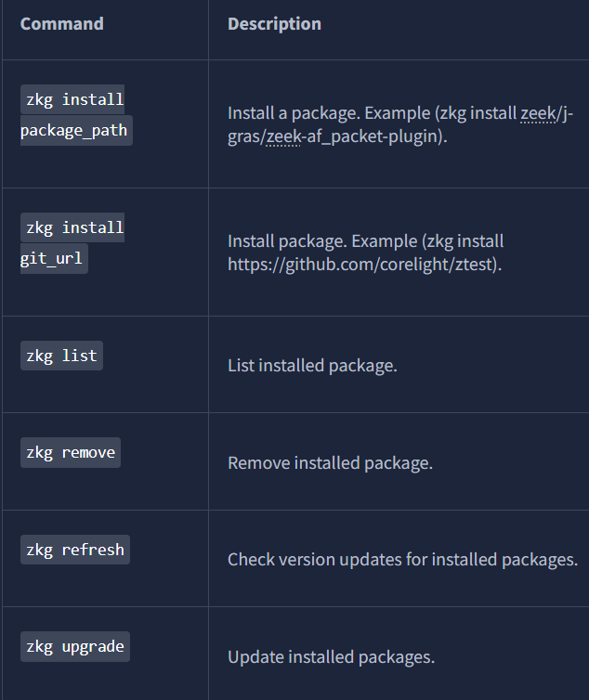Click "zkg install" code above package_path
The image size is (589, 700).
74,98
